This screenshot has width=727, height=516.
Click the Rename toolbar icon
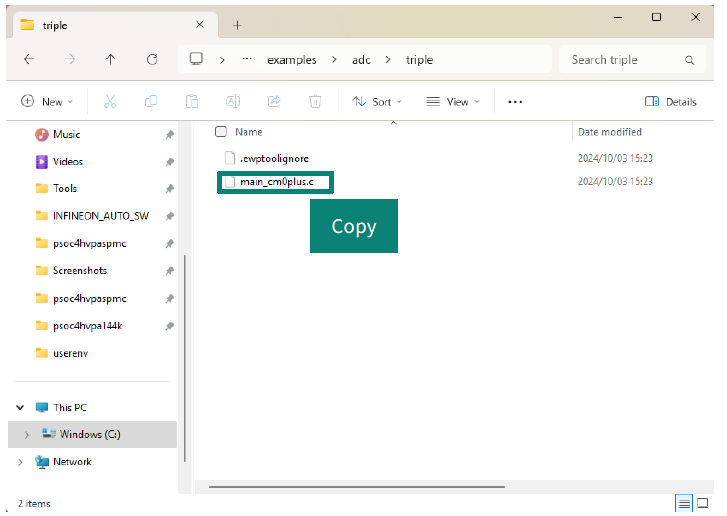[233, 102]
